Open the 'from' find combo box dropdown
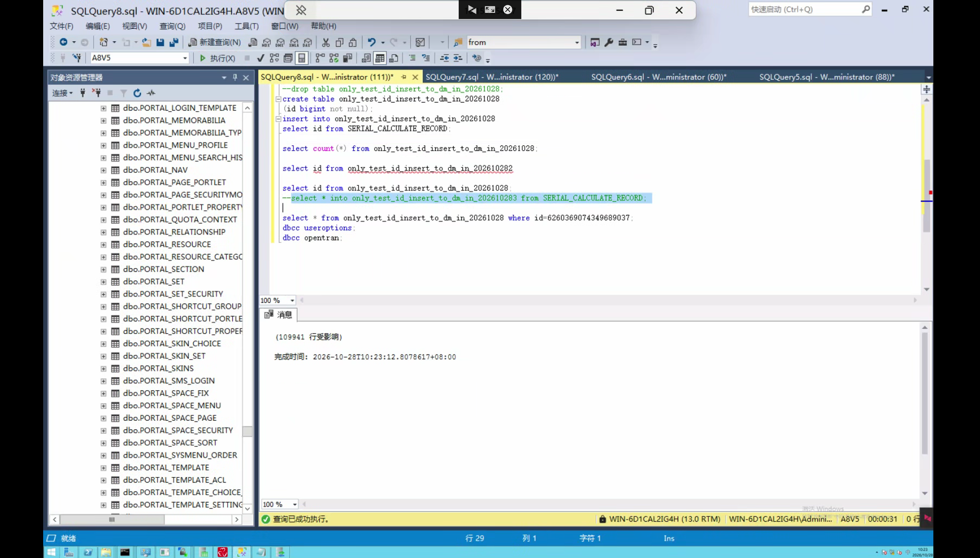Viewport: 980px width, 558px height. 576,43
